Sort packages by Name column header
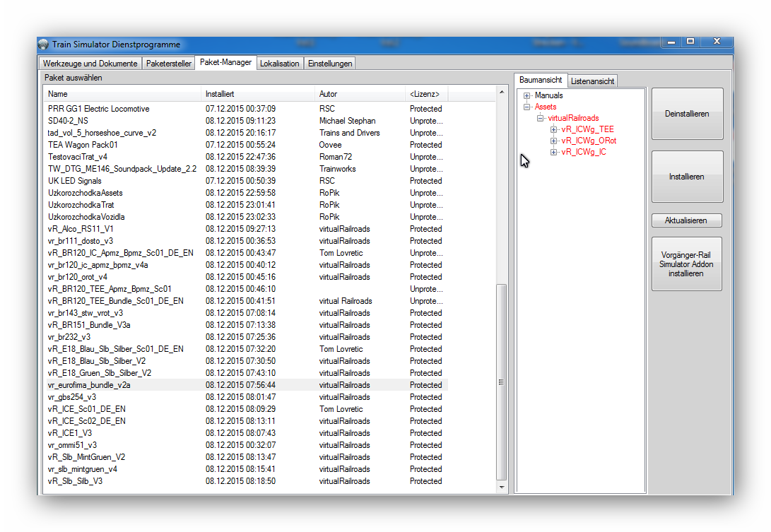This screenshot has height=532, width=771. tap(122, 94)
